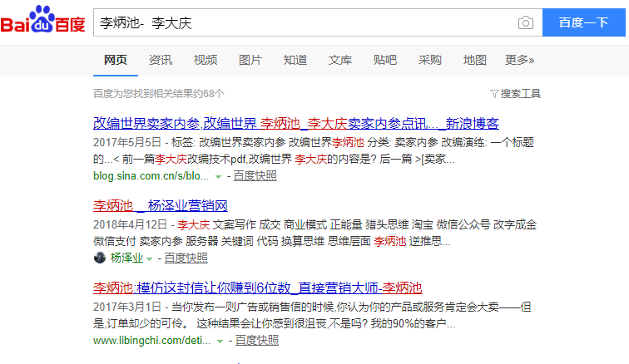
Task: Open the 图片 tab
Action: coord(250,60)
